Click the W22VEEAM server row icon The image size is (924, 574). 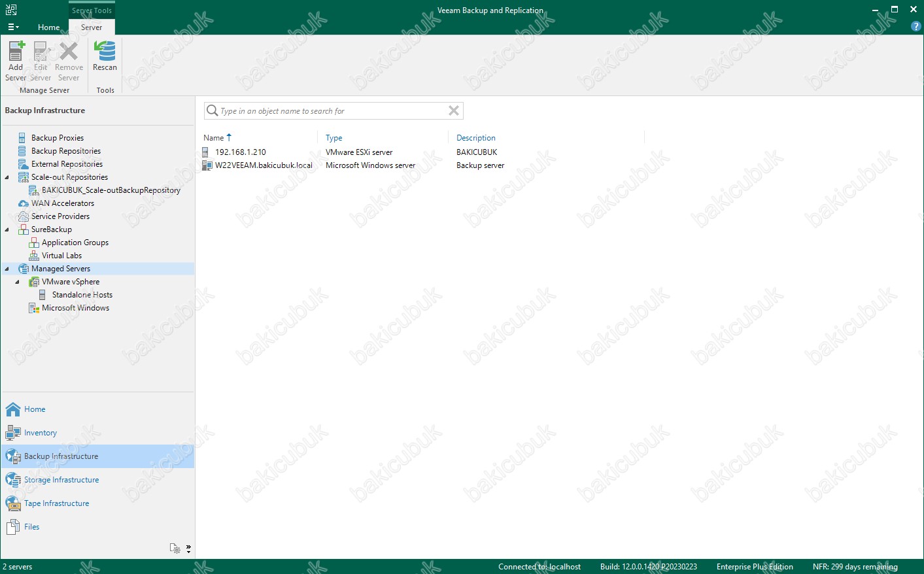[x=207, y=165]
